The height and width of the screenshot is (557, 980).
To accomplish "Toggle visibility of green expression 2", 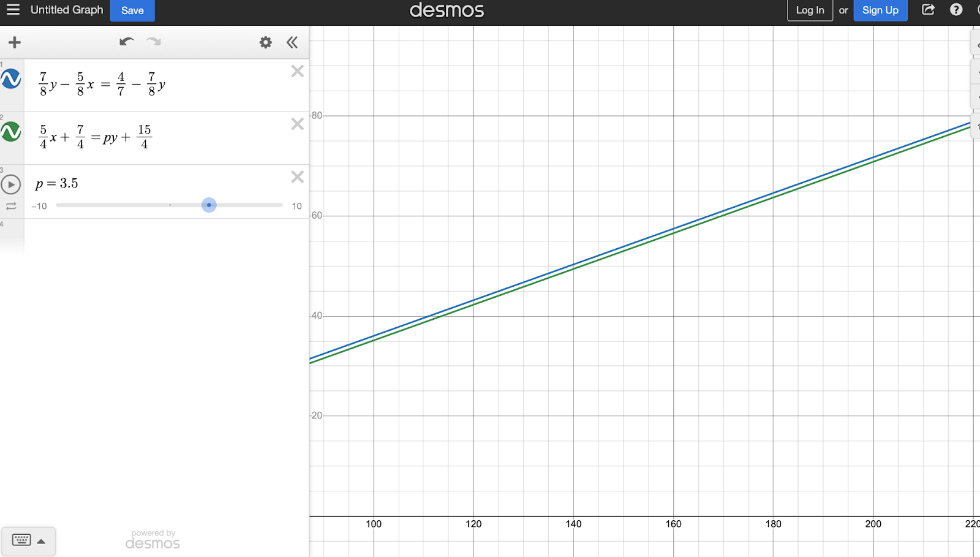I will tap(11, 132).
